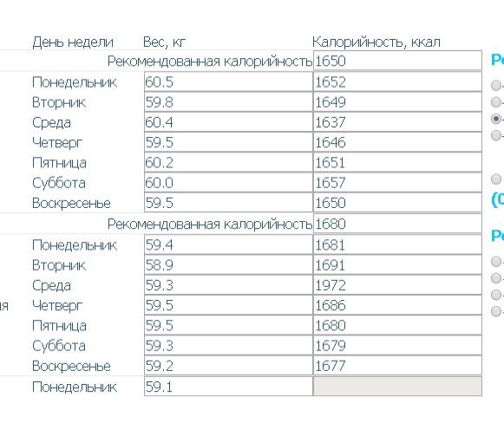Select the selected radio button beside Среда row
The width and height of the screenshot is (504, 423).
tap(496, 119)
